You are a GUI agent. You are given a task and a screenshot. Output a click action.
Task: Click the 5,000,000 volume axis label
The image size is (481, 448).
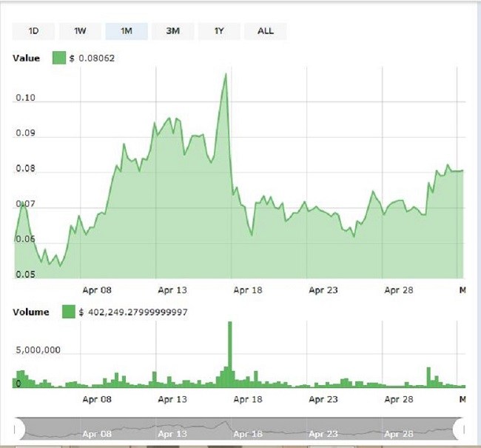pyautogui.click(x=38, y=350)
